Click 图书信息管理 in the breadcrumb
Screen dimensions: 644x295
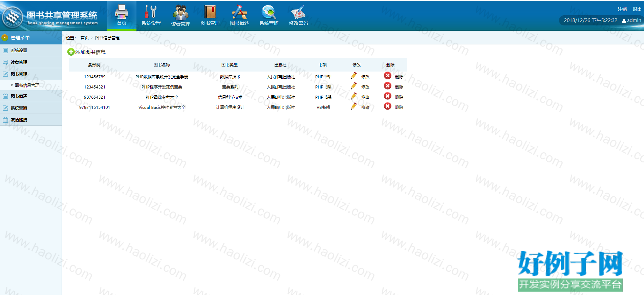(107, 38)
